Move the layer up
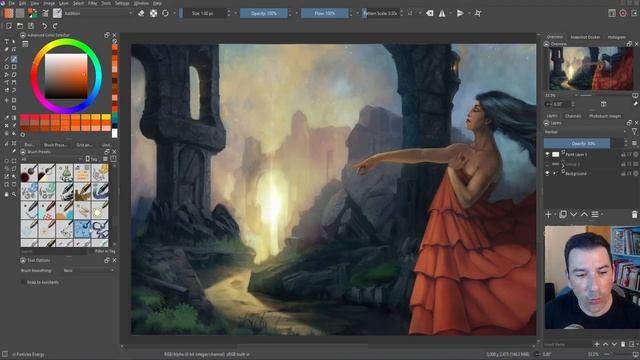This screenshot has width=640, height=360. 584,214
